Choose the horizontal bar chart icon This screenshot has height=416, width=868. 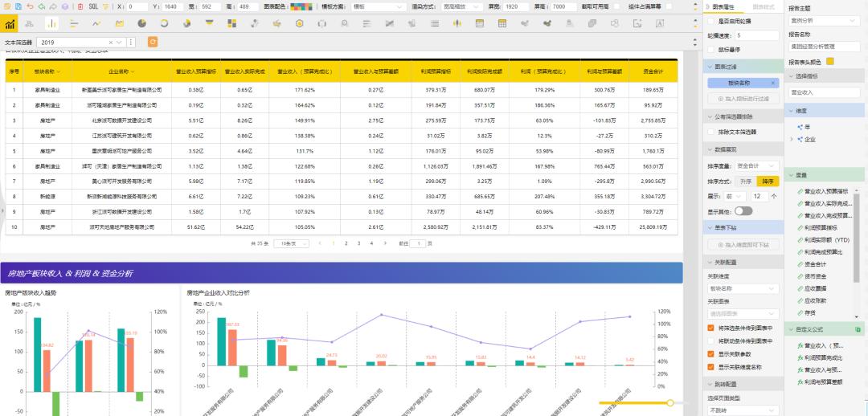tap(74, 24)
